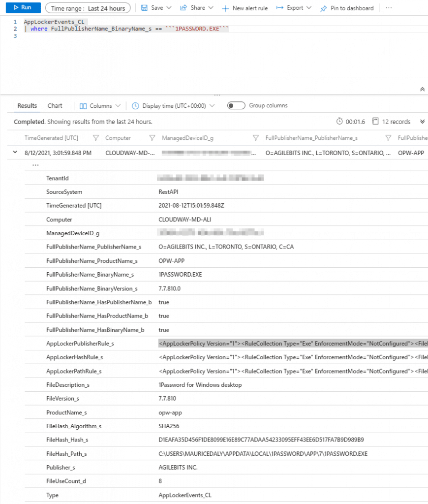
Task: Click the TenantId field label
Action: (x=57, y=178)
